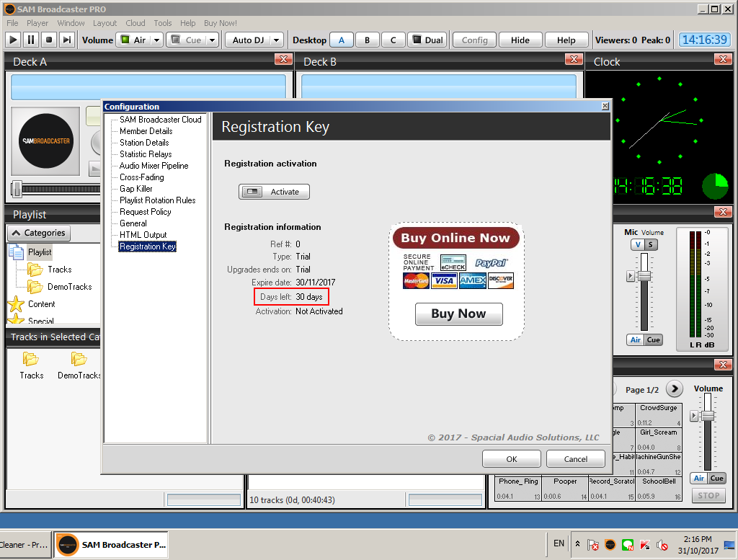Click the Stop button in main toolbar

48,40
